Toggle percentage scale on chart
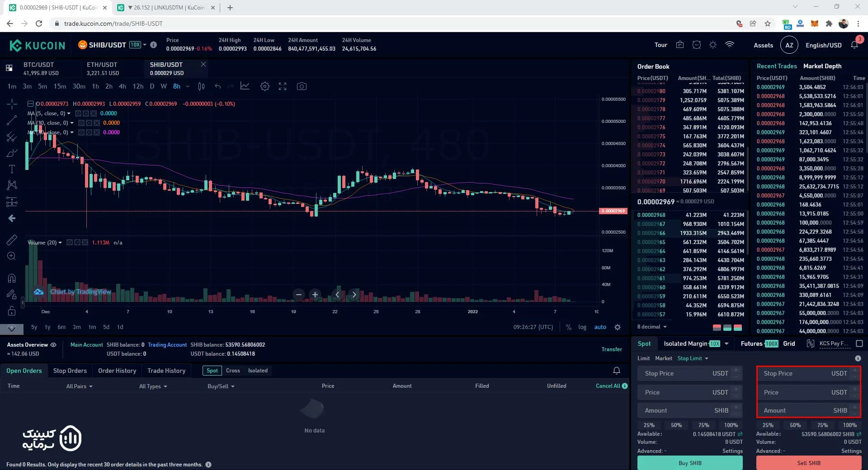Screen dimensions: 868x470 (569, 327)
